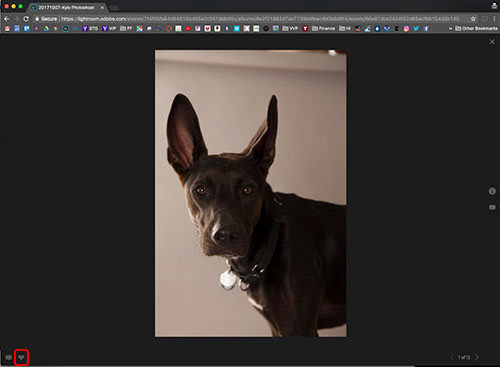Open the Finance bookmarks folder
This screenshot has width=500, height=367.
coord(323,29)
